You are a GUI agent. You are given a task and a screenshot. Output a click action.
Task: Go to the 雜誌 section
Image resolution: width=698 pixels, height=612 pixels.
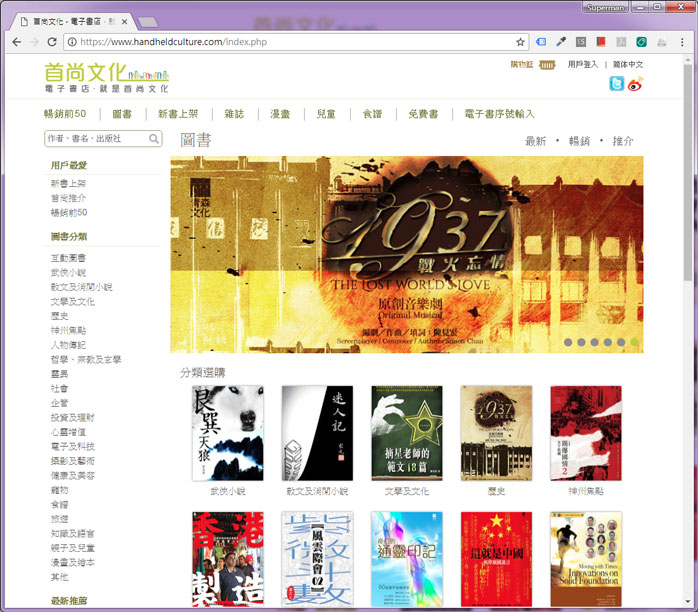(x=234, y=114)
